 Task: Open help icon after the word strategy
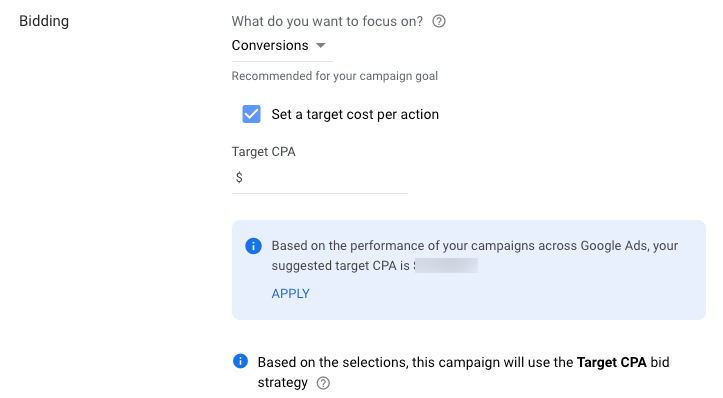point(323,383)
